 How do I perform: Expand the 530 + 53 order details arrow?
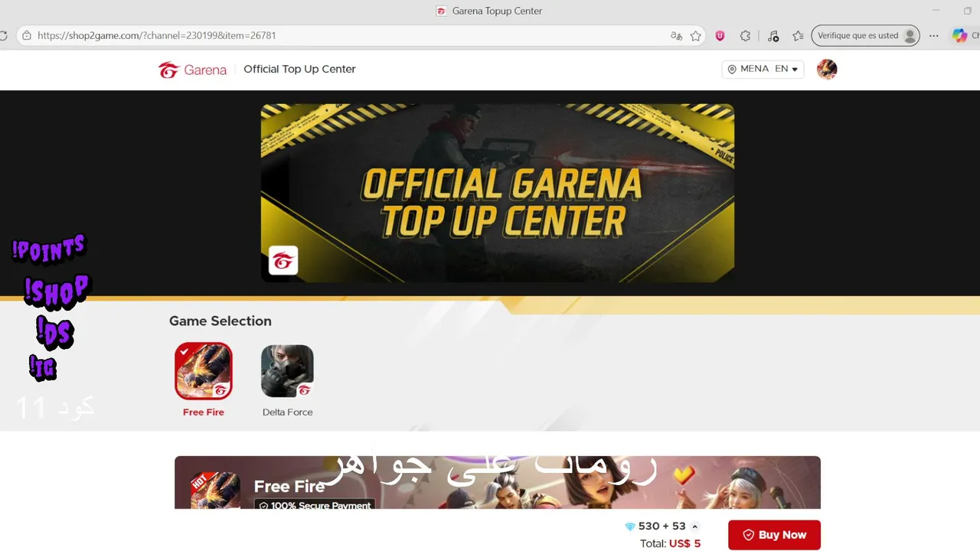(695, 527)
